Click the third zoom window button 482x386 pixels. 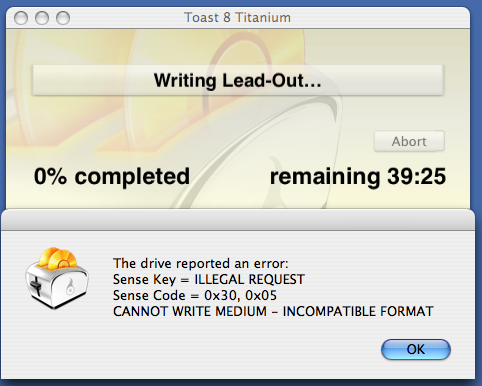tap(63, 18)
